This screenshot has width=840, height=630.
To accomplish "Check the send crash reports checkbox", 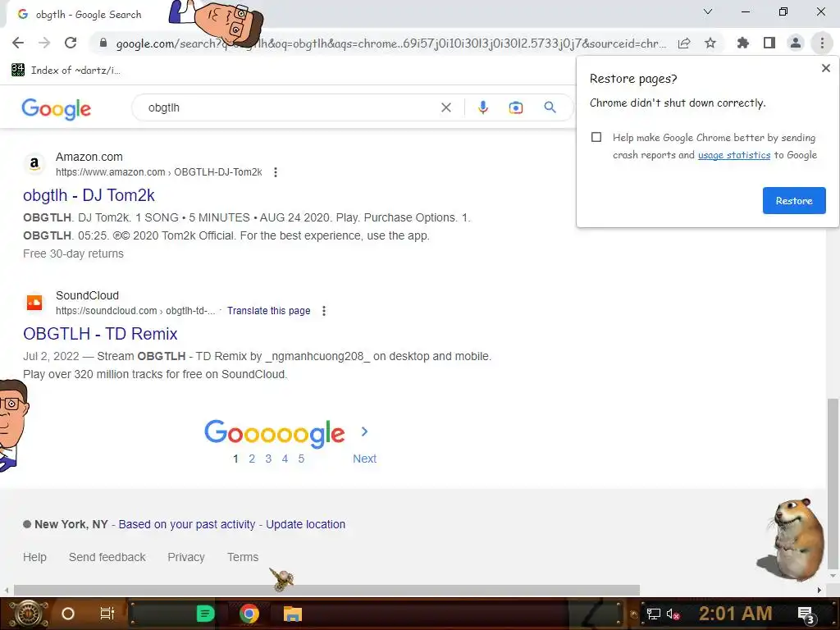I will click(x=596, y=137).
